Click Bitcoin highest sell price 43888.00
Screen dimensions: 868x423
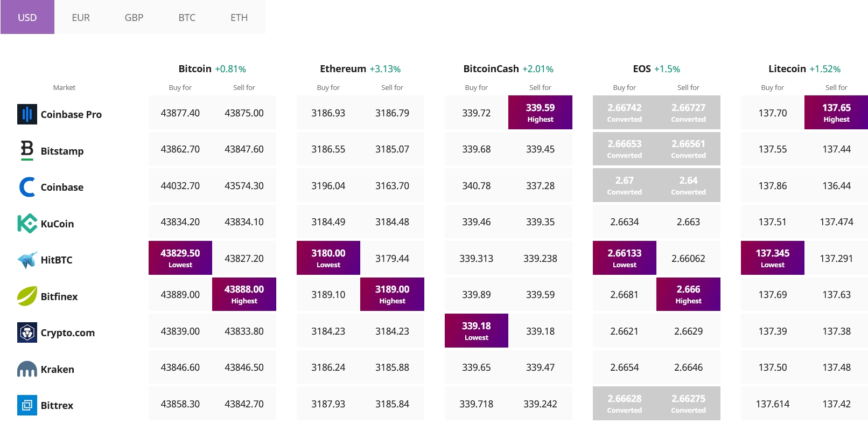[244, 294]
